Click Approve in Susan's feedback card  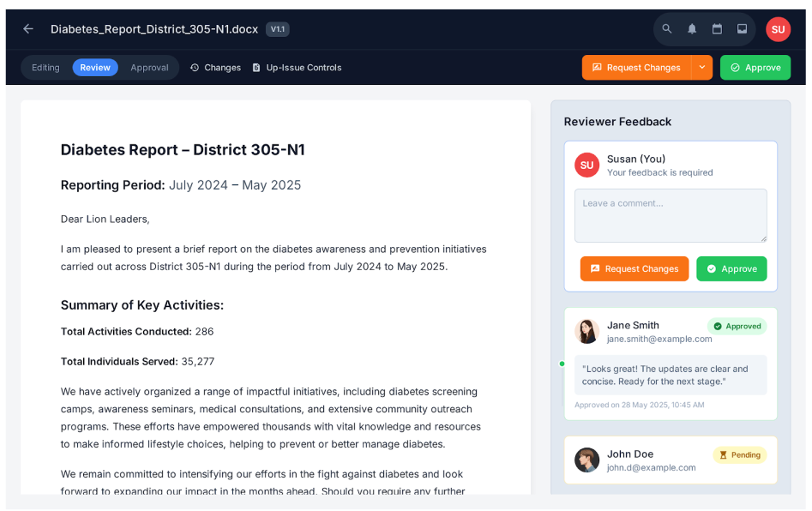[731, 268]
